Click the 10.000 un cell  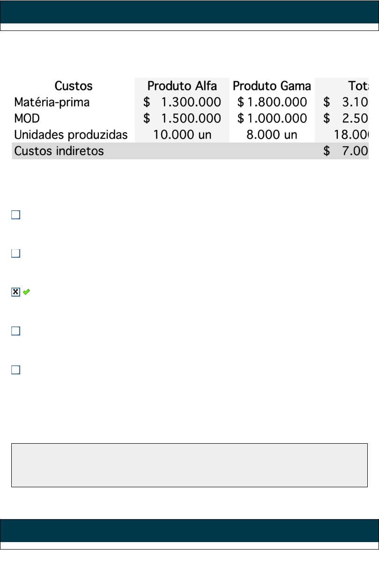tap(182, 135)
